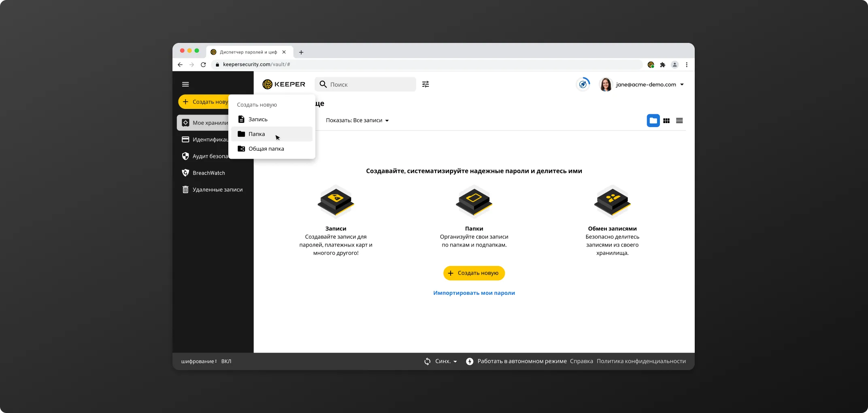Open the hamburger menu in the sidebar
The height and width of the screenshot is (413, 868).
[185, 84]
